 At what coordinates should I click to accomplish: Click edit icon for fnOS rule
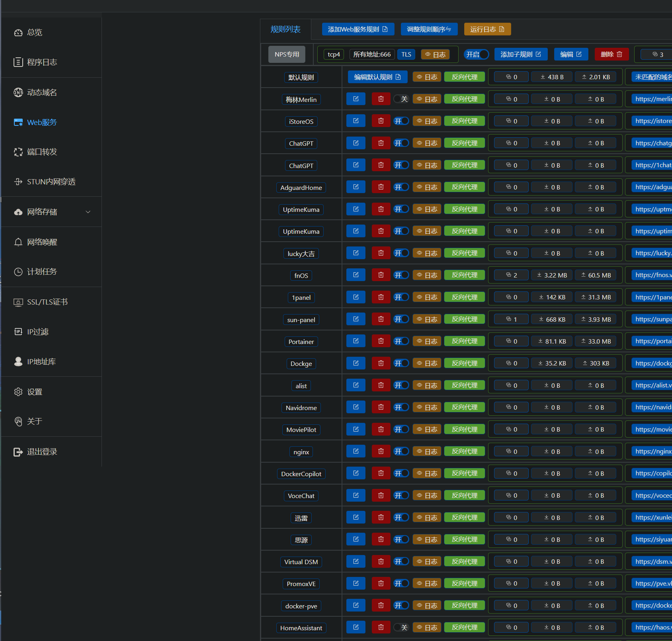pyautogui.click(x=356, y=275)
